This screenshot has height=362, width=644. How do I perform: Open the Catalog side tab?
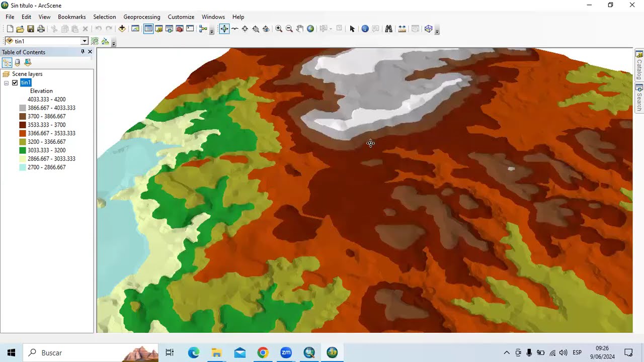(639, 65)
